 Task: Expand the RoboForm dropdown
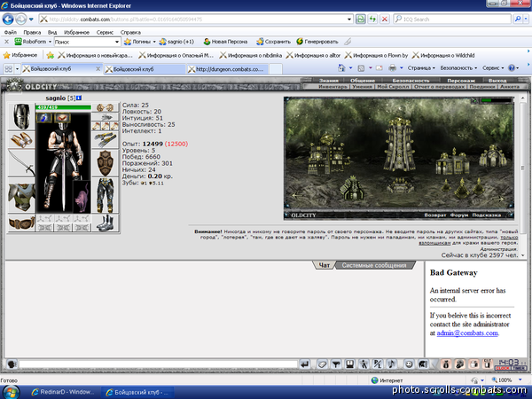click(x=50, y=42)
